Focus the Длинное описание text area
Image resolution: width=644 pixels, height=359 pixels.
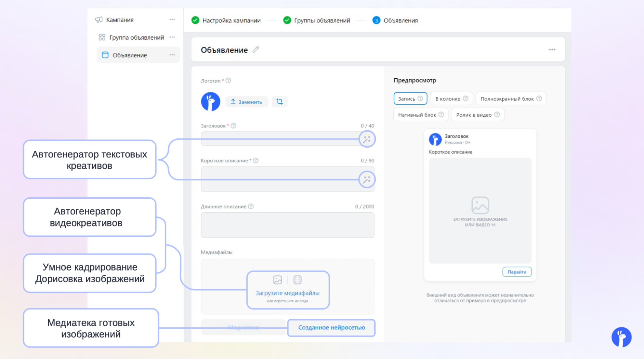[x=288, y=225]
